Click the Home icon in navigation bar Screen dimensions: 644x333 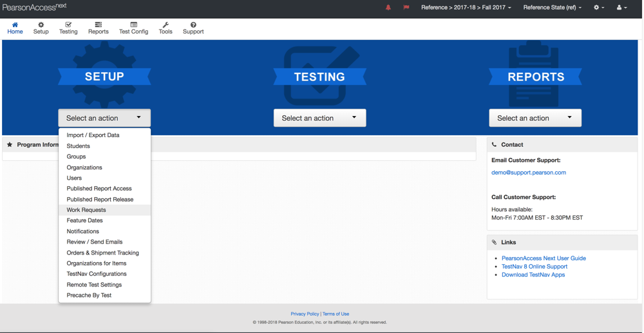(x=15, y=25)
